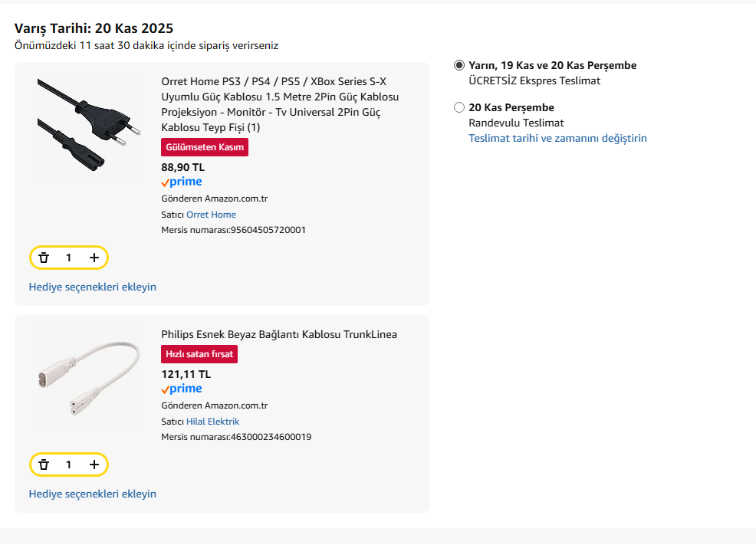Increase Orret Home cable quantity with plus
Screen dimensions: 756x545
pos(94,258)
